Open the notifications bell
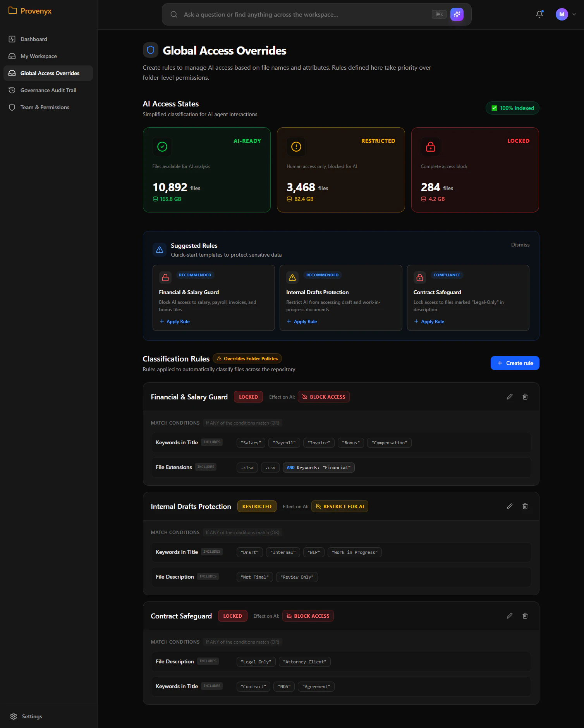 (539, 14)
